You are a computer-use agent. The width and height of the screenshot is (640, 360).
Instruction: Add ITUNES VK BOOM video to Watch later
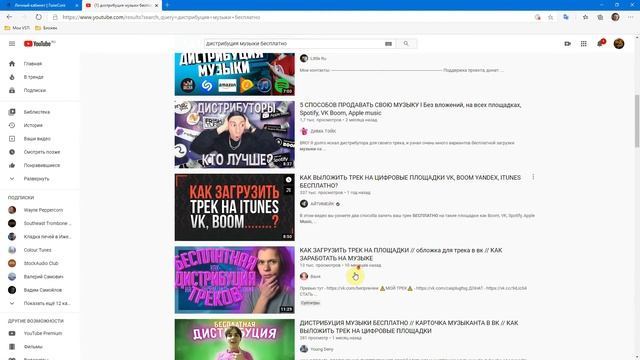point(288,180)
